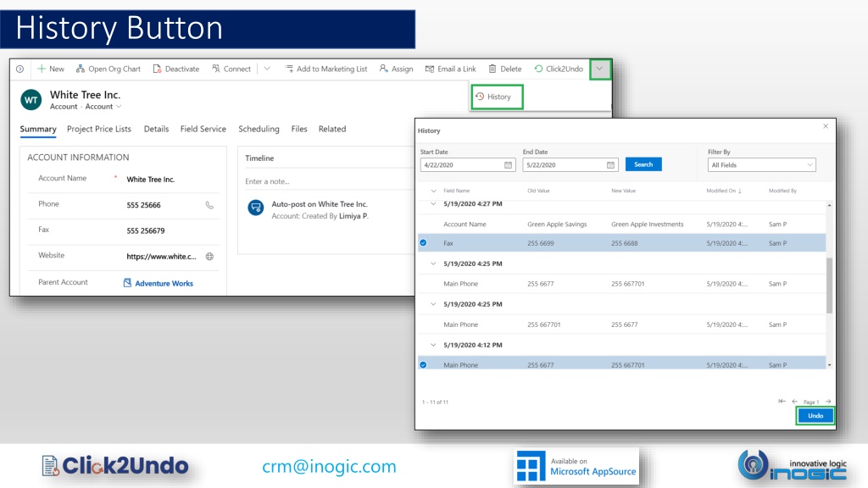Collapse the 5/19/2020 4:27 PM group
The image size is (868, 488).
433,204
